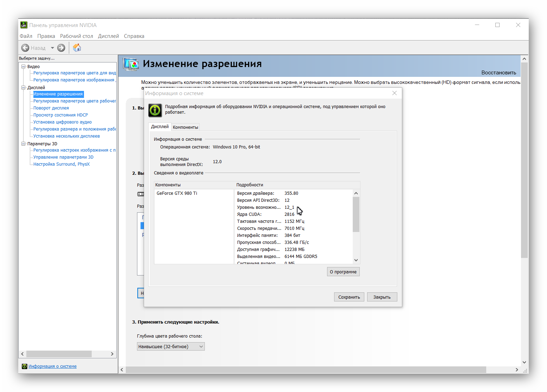Viewport: 547px width, 392px height.
Task: Open the Информация о системе link
Action: click(x=52, y=366)
